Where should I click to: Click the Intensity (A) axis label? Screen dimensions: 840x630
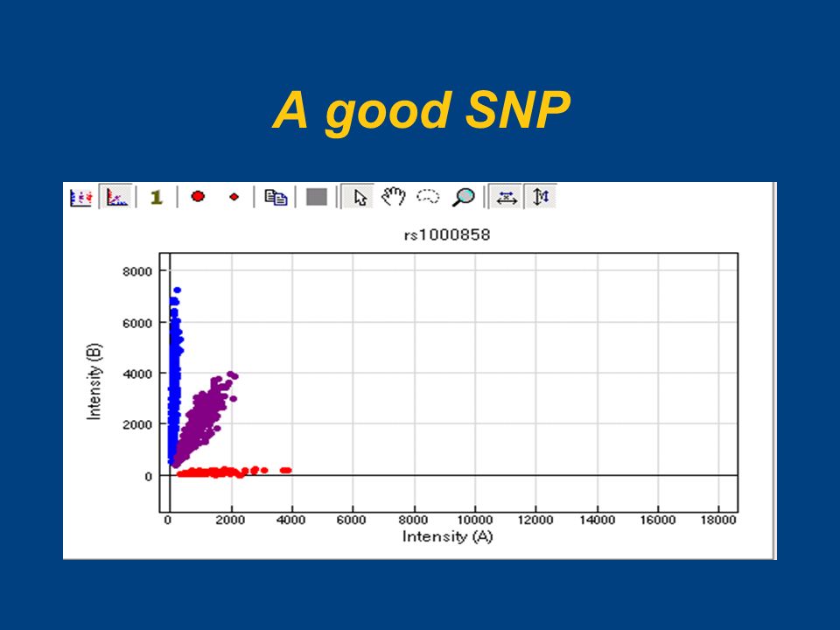(447, 536)
